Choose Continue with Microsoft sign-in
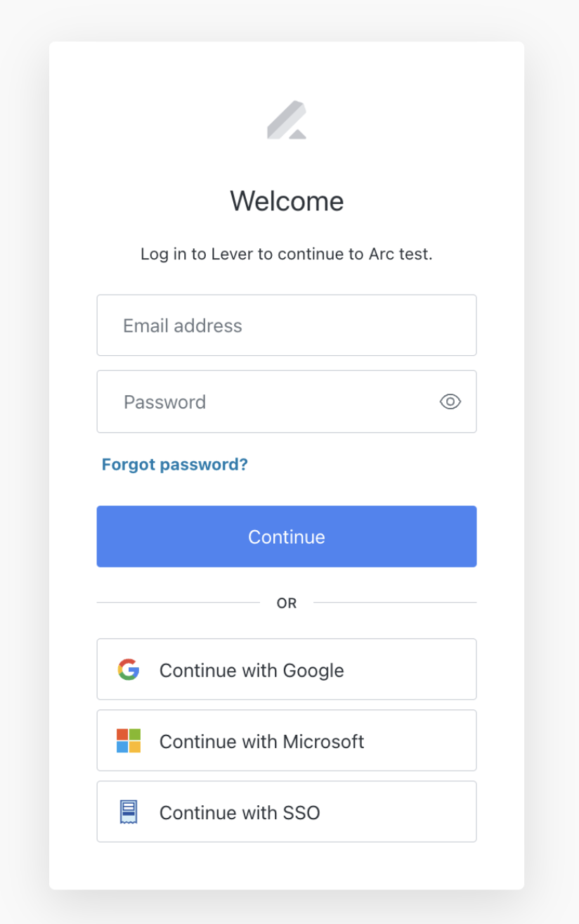 (x=287, y=740)
